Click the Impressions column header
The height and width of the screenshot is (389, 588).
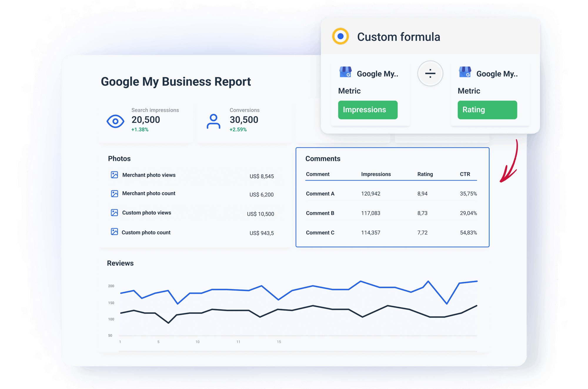[x=376, y=174]
